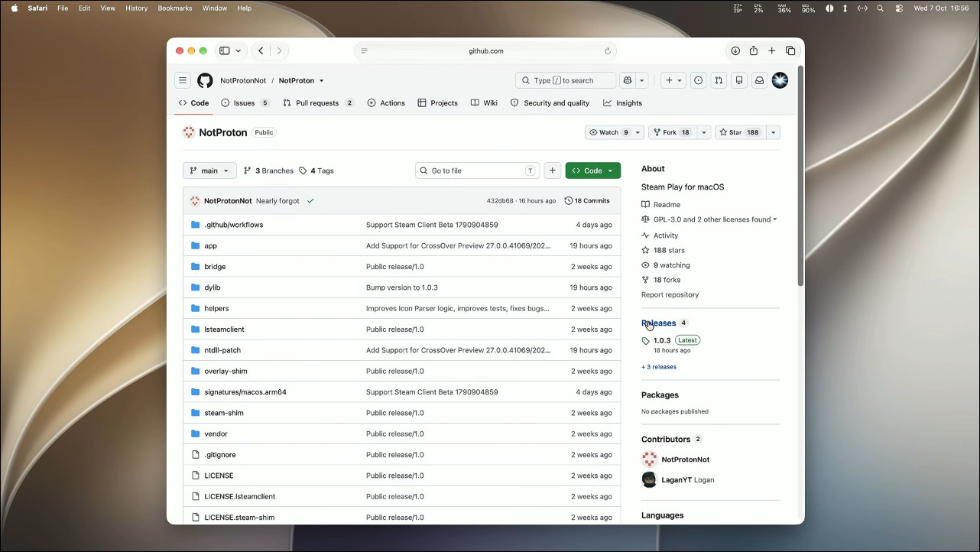980x552 pixels.
Task: Go to GitHub home via Octocat logo
Action: pyautogui.click(x=205, y=80)
